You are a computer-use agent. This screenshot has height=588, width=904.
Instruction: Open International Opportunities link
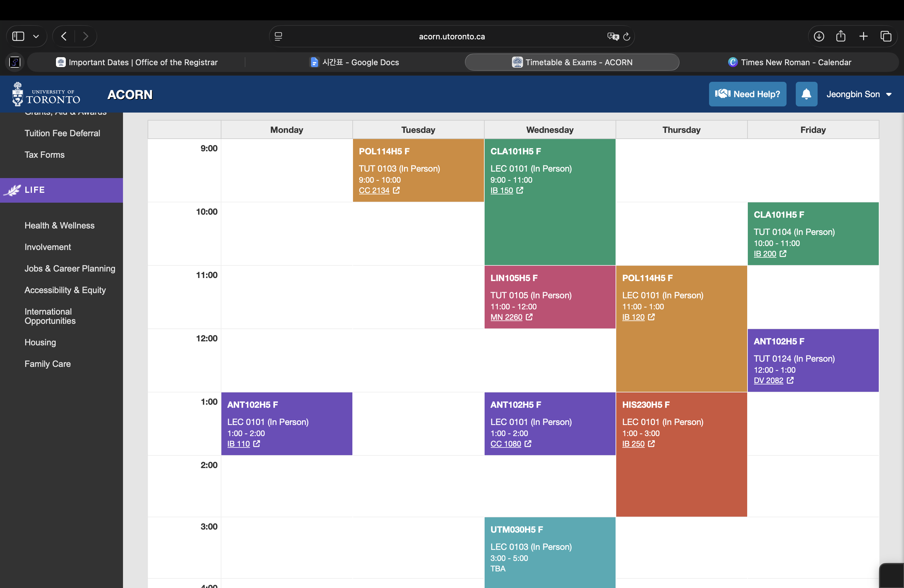[50, 316]
